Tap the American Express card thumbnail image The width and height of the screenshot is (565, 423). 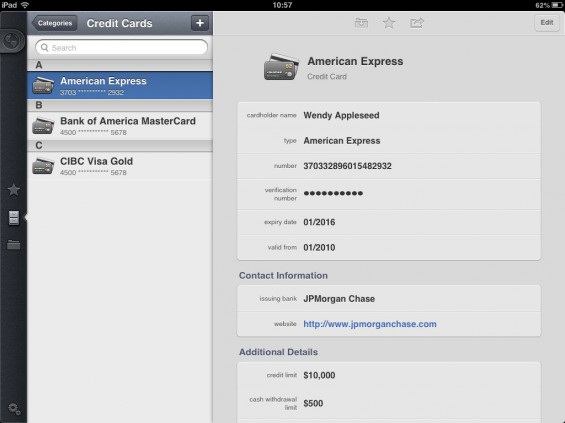(x=281, y=67)
